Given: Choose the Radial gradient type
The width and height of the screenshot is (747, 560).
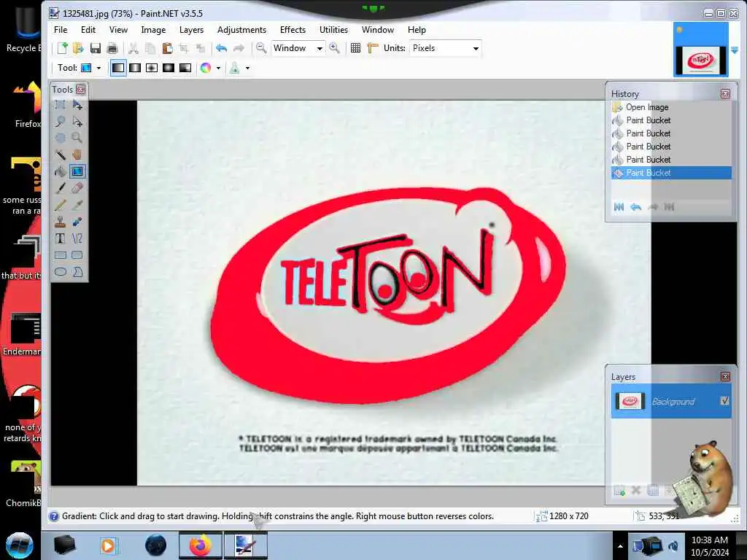Looking at the screenshot, I should click(x=169, y=68).
